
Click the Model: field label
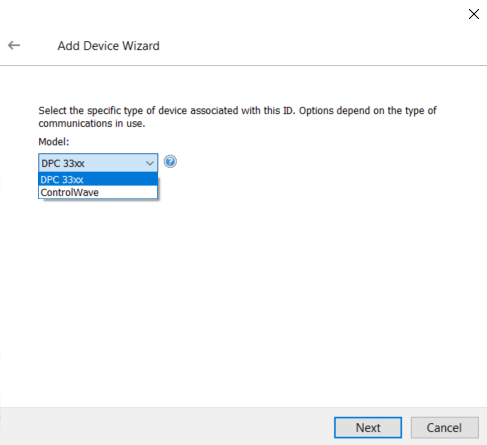tap(54, 142)
